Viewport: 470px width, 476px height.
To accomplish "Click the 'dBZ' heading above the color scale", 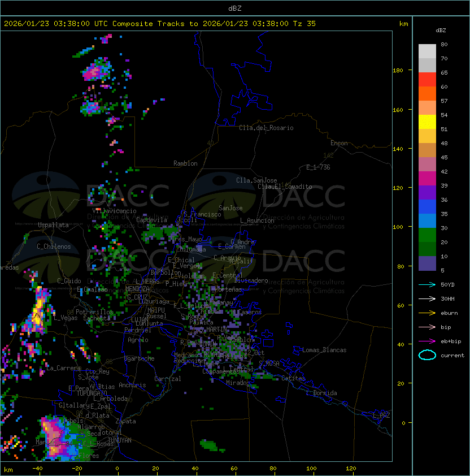I will 441,31.
